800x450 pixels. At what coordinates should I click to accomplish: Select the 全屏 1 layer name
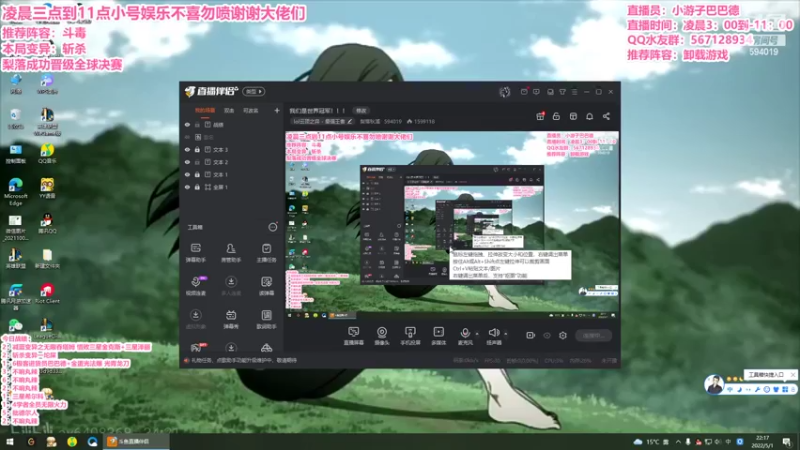220,187
